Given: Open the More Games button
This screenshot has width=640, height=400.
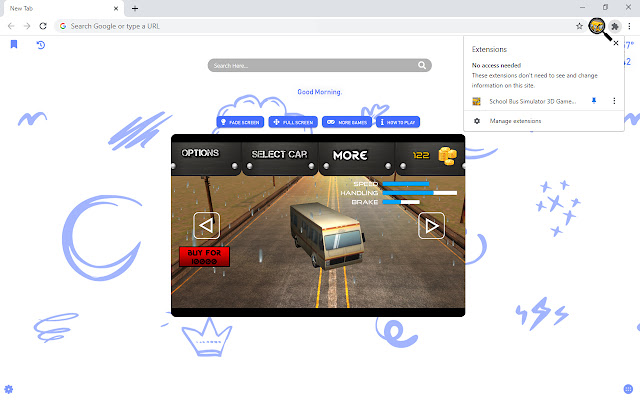Looking at the screenshot, I should coord(347,122).
